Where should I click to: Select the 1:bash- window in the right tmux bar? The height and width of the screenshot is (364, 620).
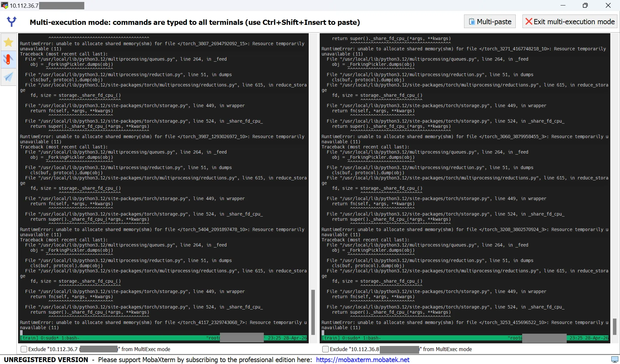372,338
